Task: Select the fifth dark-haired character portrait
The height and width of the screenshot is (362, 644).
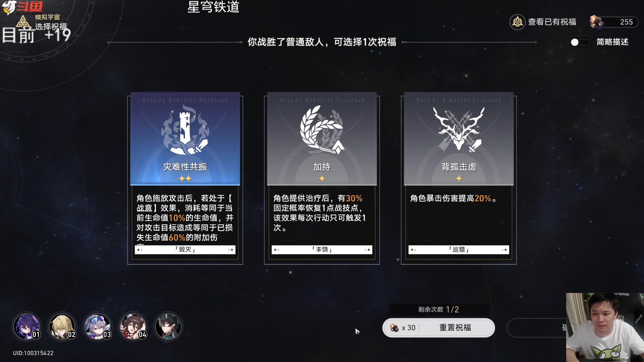Action: coord(168,326)
